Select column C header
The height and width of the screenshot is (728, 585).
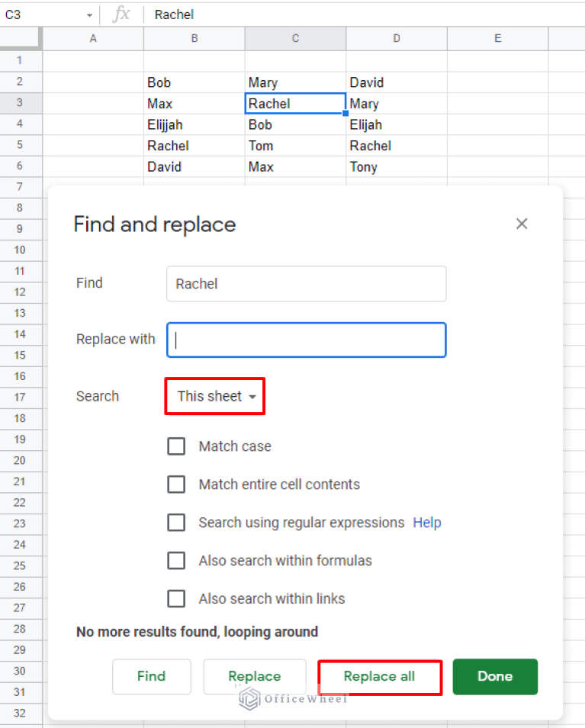(295, 38)
